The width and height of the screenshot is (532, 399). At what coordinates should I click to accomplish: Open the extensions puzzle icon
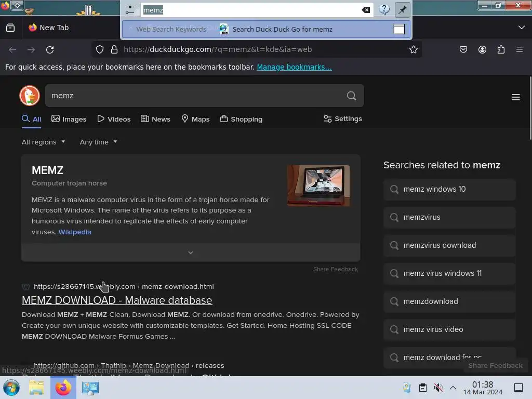click(x=501, y=49)
